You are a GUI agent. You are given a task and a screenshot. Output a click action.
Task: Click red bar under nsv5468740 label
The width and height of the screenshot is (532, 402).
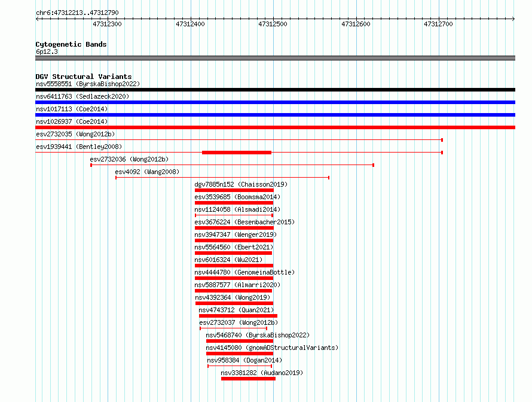tap(240, 341)
